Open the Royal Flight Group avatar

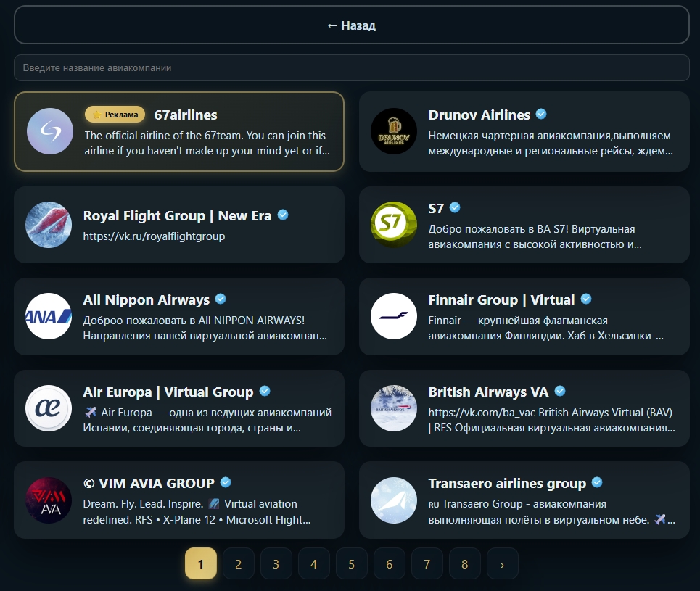click(x=49, y=225)
